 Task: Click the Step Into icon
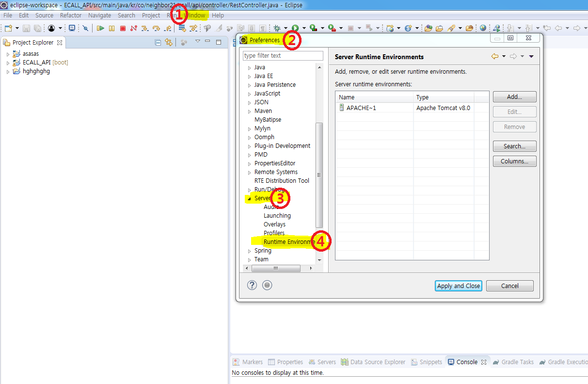tap(144, 28)
